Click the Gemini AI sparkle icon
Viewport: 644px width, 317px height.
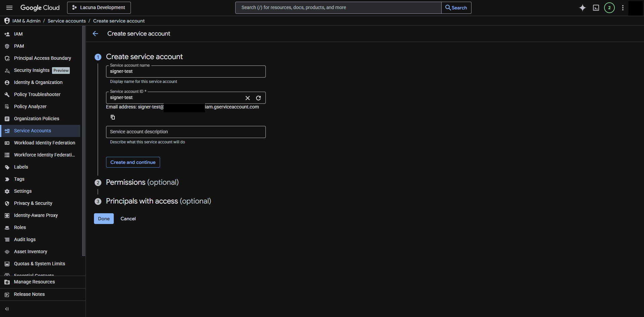click(583, 8)
